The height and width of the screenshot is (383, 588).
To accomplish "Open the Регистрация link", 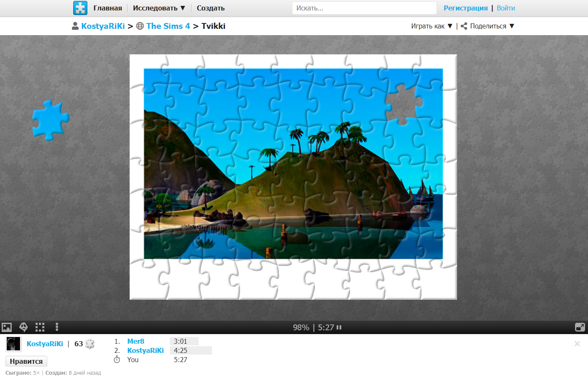I will point(465,8).
